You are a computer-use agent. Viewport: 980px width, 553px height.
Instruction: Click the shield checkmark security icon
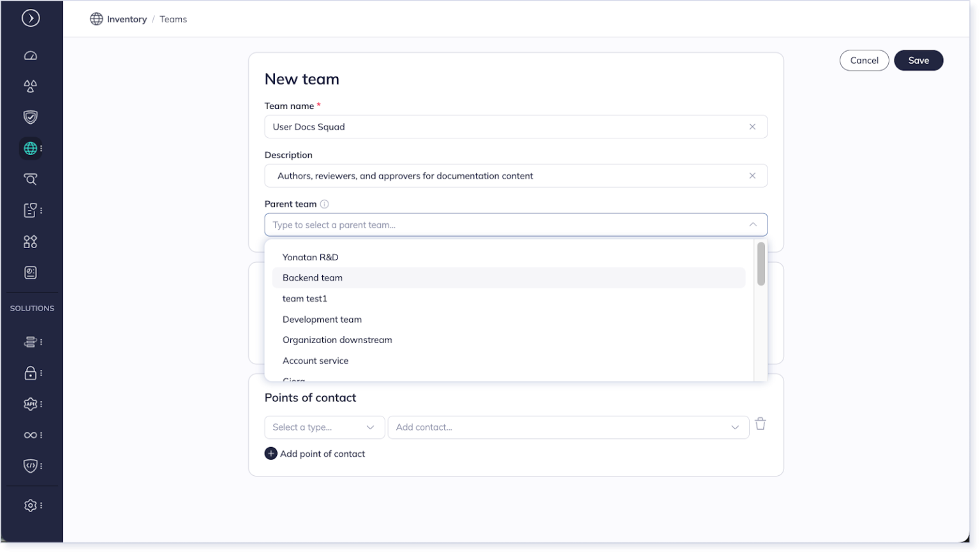[x=30, y=117]
